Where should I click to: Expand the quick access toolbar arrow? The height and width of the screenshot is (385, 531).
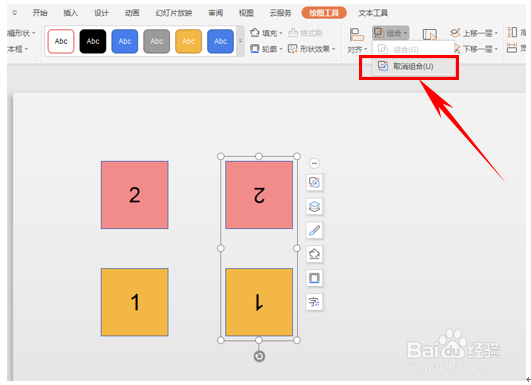click(15, 13)
